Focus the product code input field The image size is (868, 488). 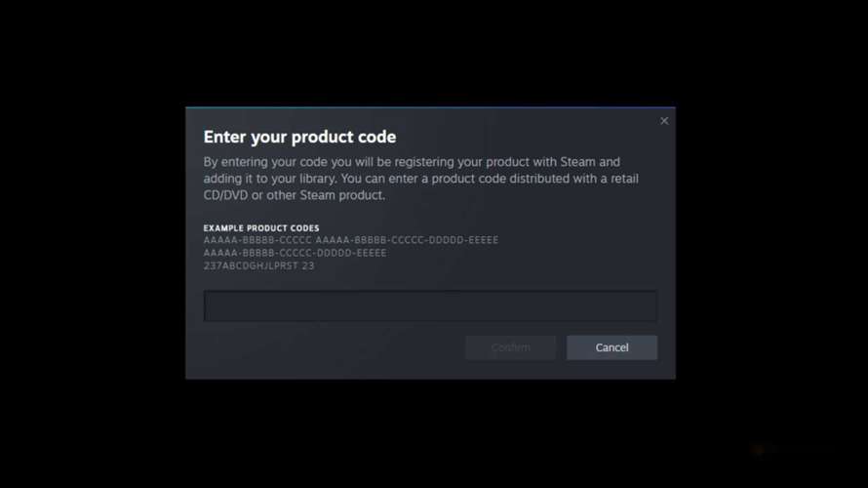[430, 305]
